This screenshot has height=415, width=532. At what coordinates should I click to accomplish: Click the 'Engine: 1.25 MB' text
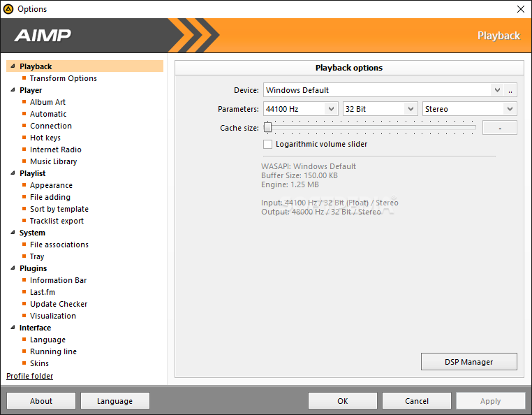pos(290,184)
